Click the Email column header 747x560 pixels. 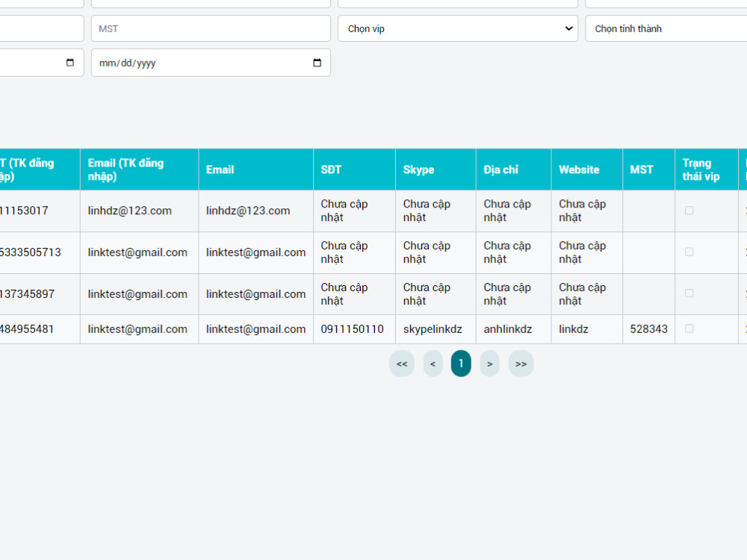coord(255,169)
